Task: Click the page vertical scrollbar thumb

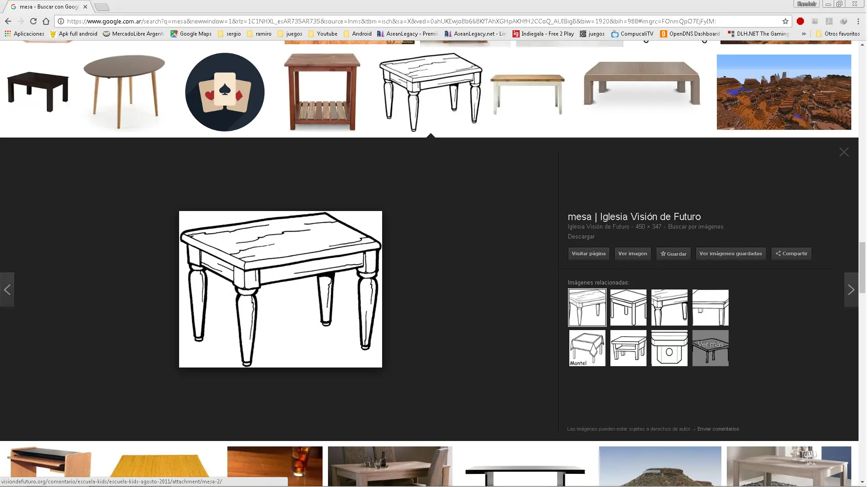Action: [862, 267]
